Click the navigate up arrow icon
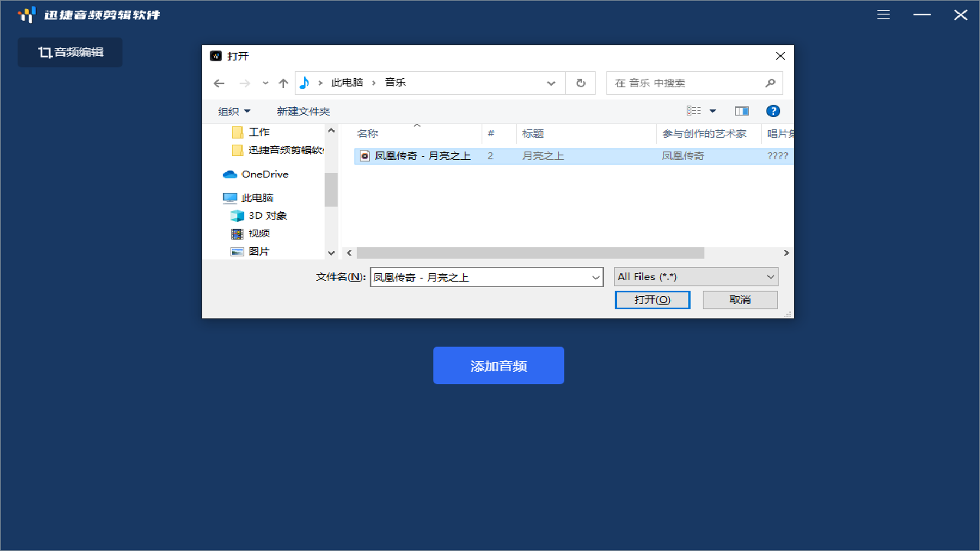The width and height of the screenshot is (980, 551). pyautogui.click(x=283, y=83)
